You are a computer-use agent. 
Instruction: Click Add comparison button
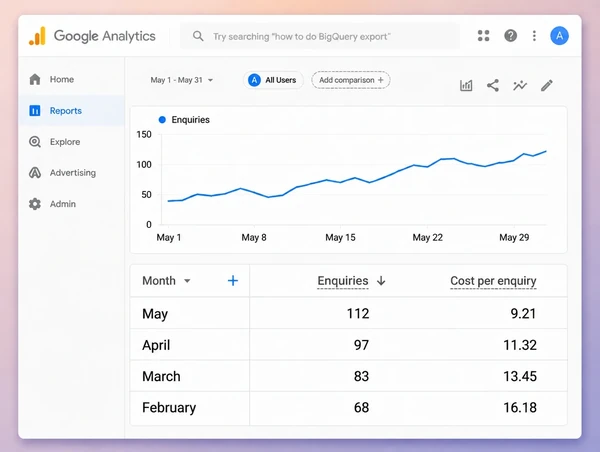[351, 80]
